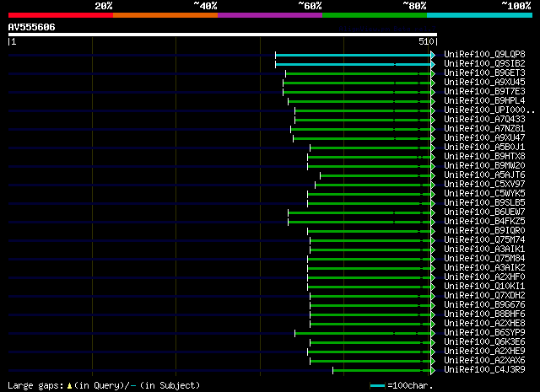540x392 pixels.
Task: Open hit UniRef100_A5AJT6
Action: (484, 175)
